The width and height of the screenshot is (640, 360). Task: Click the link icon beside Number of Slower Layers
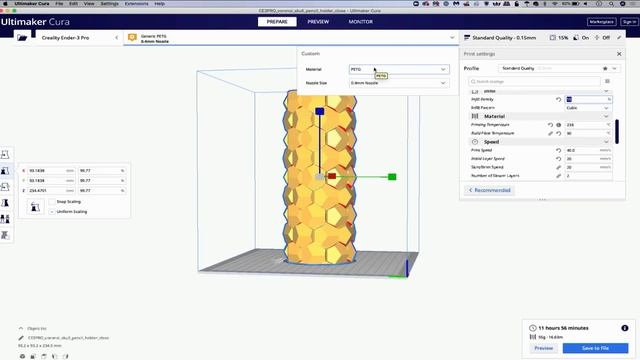click(558, 176)
